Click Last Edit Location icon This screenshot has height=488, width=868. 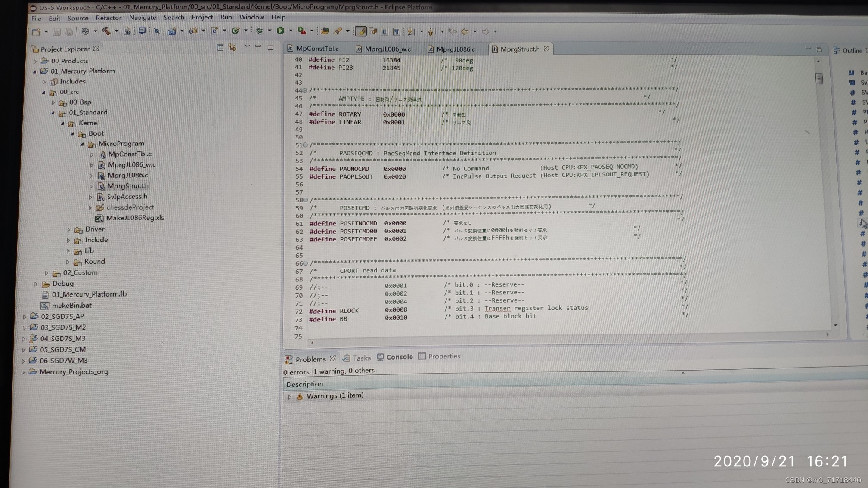pyautogui.click(x=452, y=31)
